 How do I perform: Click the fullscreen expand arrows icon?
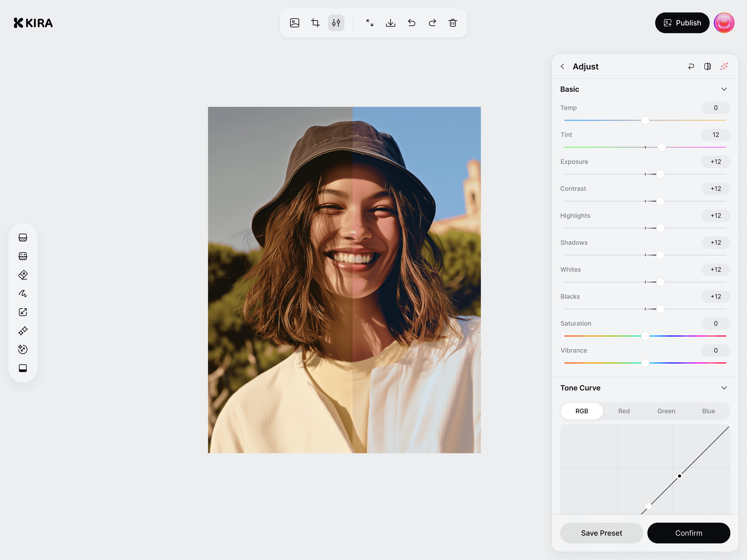click(370, 23)
